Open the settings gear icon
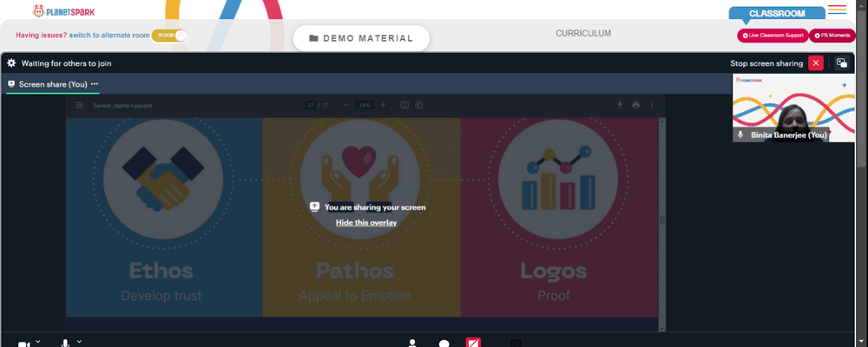This screenshot has height=347, width=868. (x=11, y=63)
